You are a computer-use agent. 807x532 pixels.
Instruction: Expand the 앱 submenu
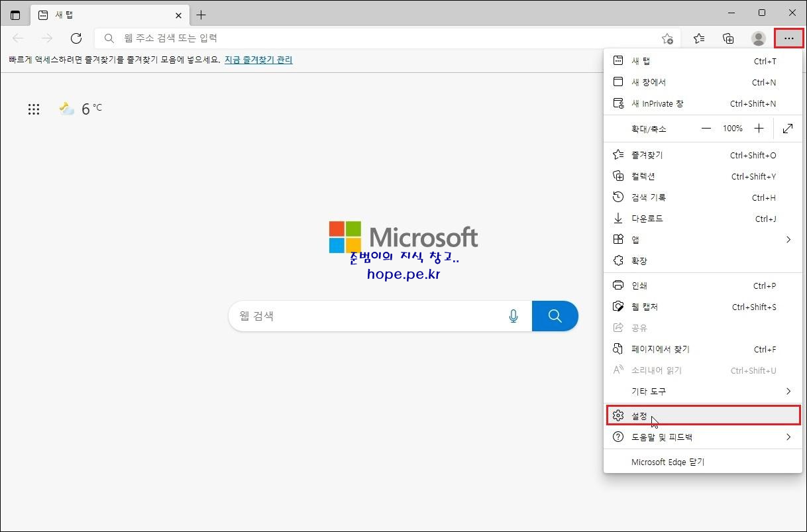click(x=702, y=240)
